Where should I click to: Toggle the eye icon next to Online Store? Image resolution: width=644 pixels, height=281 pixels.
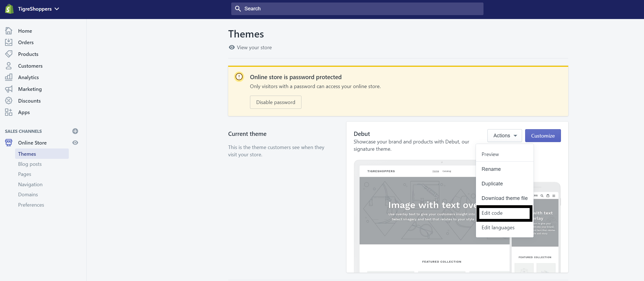click(x=75, y=143)
